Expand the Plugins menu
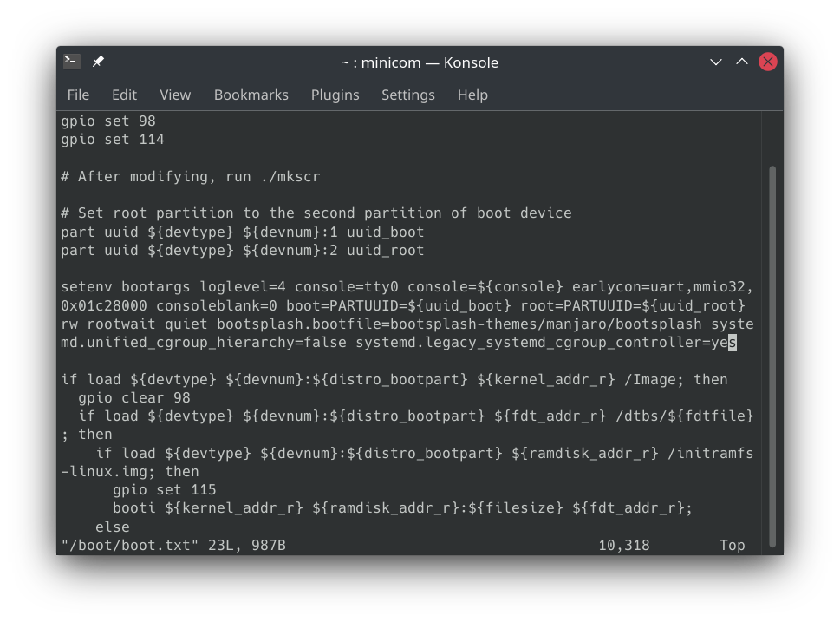 pos(335,95)
